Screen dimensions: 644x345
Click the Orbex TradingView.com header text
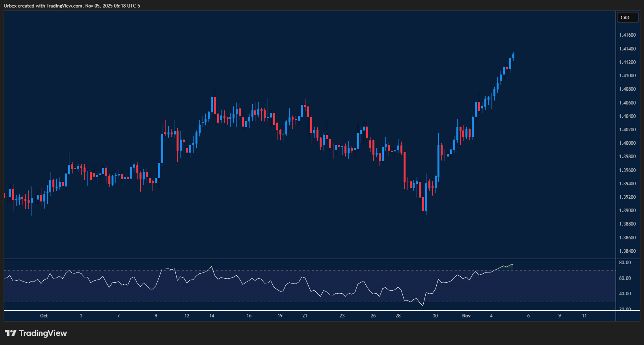72,6
